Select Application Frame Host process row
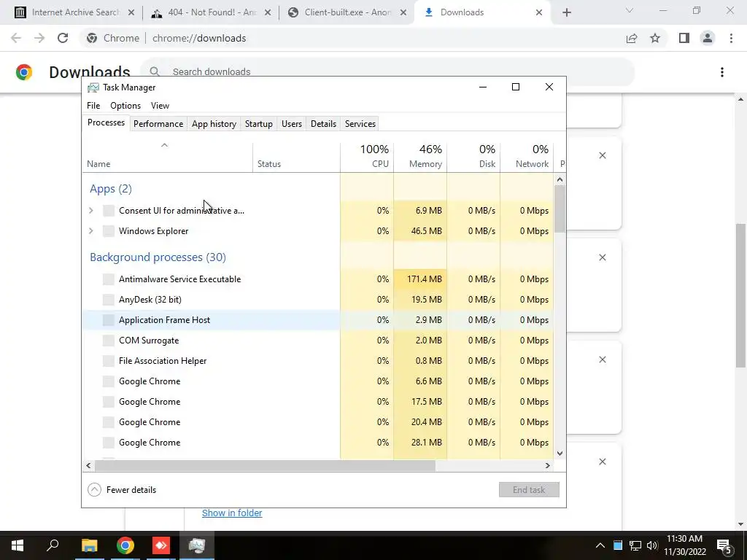This screenshot has width=747, height=560. tap(318, 320)
